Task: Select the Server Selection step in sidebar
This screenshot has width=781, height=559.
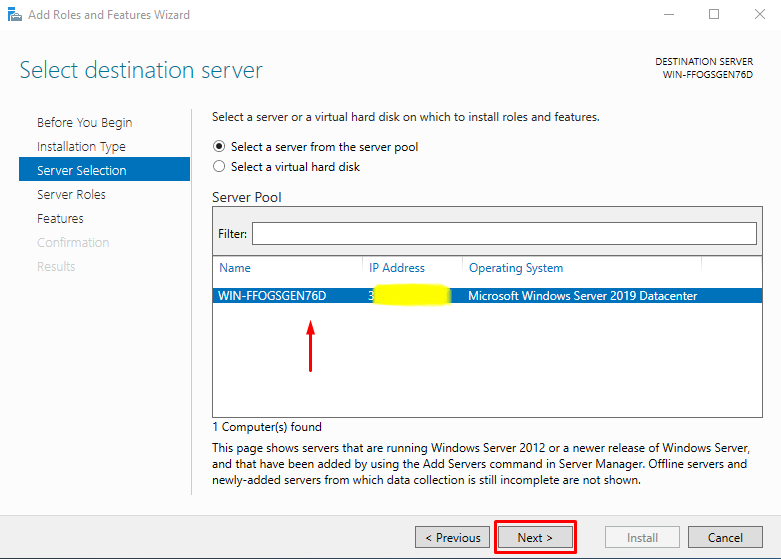Action: [82, 171]
